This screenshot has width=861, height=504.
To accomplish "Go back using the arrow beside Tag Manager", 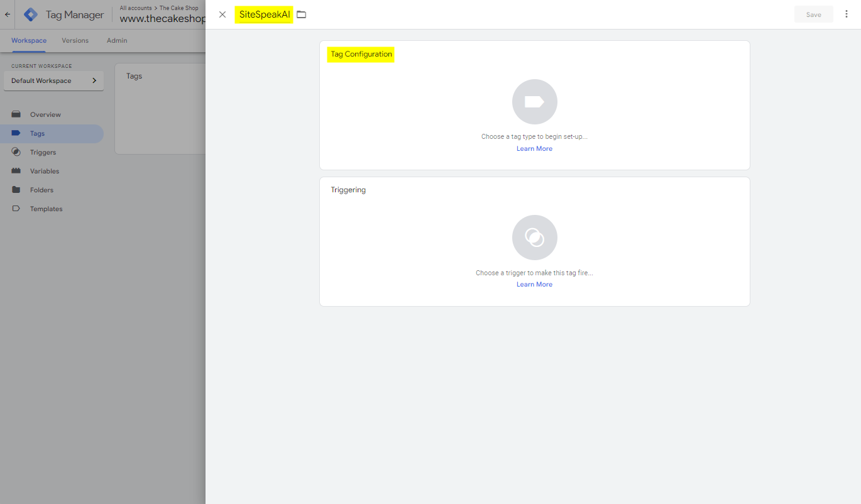I will click(8, 14).
